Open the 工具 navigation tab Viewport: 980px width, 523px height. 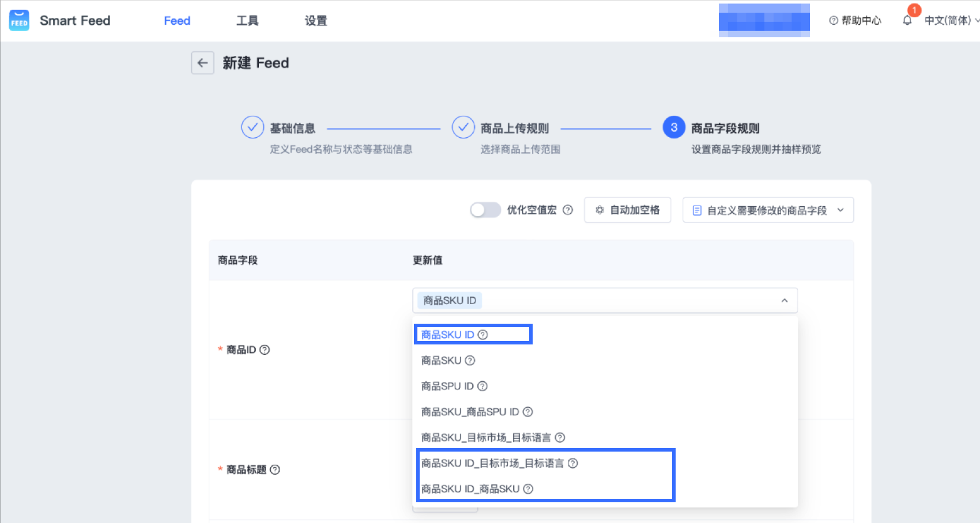pos(247,21)
